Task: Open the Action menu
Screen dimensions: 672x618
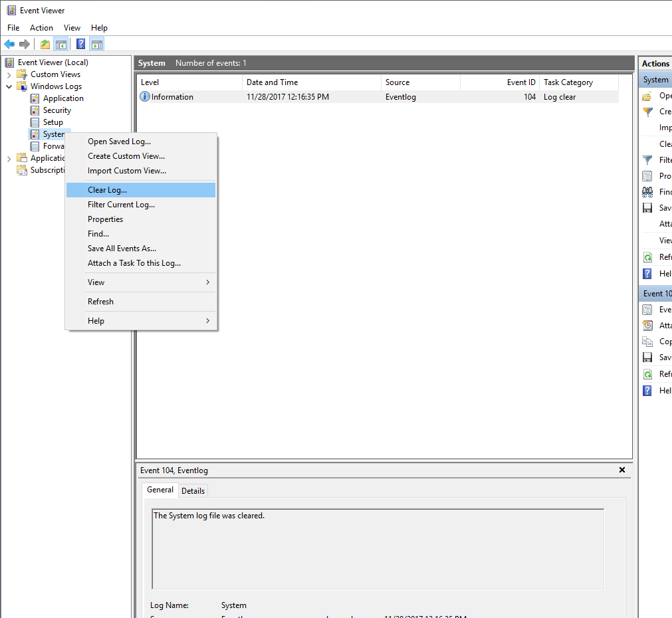Action: coord(42,28)
